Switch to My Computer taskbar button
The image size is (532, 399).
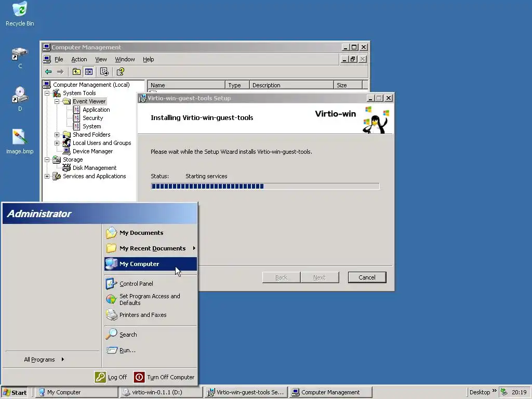pos(77,392)
